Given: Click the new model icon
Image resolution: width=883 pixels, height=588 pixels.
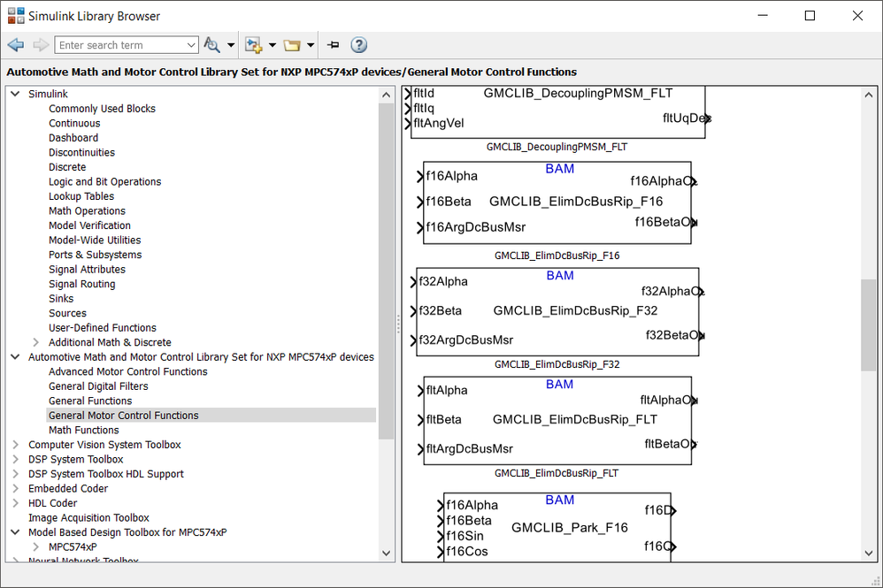Looking at the screenshot, I should pyautogui.click(x=253, y=45).
